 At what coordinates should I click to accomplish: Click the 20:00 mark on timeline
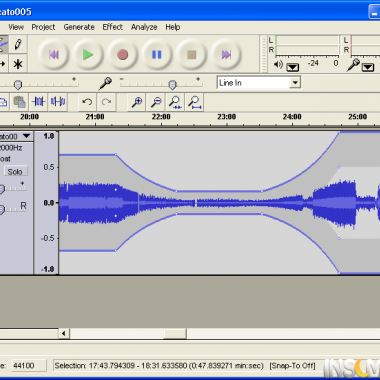pyautogui.click(x=29, y=117)
